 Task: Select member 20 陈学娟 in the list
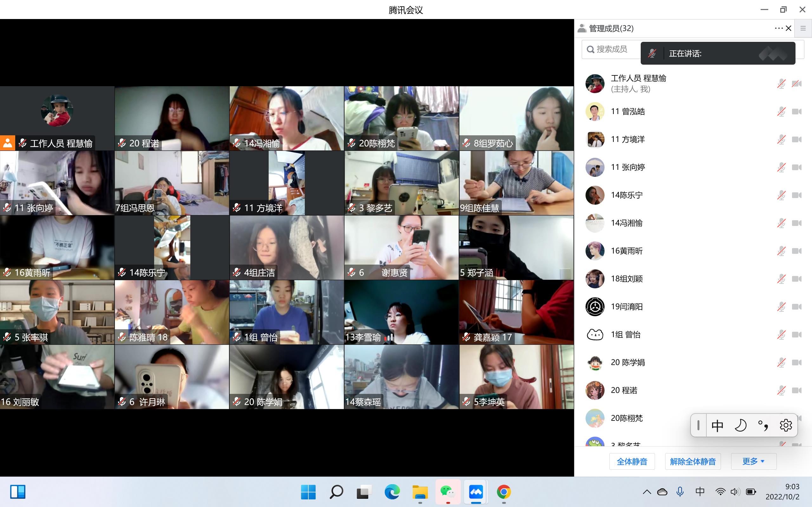point(627,363)
